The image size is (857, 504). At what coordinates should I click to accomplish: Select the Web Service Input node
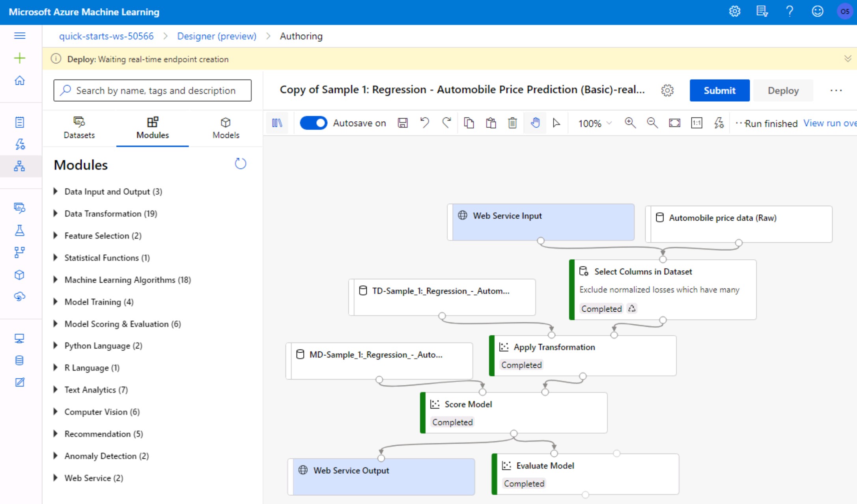[541, 222]
